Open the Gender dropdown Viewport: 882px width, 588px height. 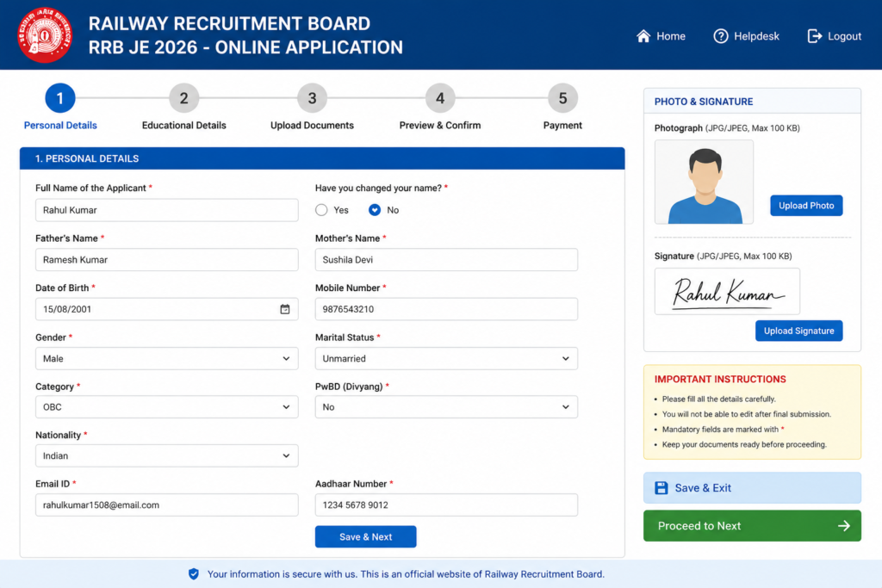[166, 359]
